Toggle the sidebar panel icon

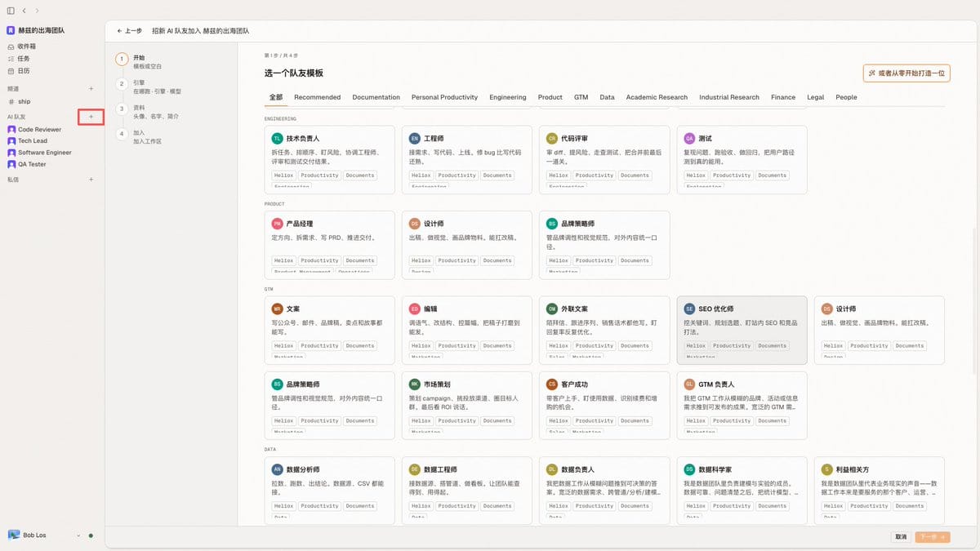(11, 11)
